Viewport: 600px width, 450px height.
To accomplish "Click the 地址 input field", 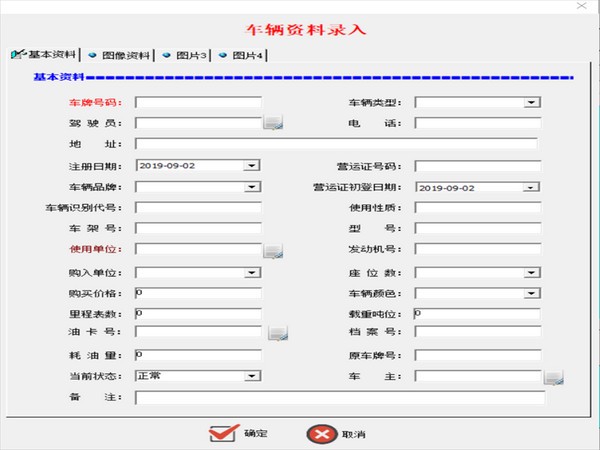I will (336, 144).
